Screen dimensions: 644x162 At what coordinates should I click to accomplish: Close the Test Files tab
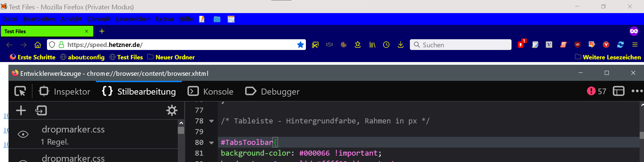[x=87, y=31]
